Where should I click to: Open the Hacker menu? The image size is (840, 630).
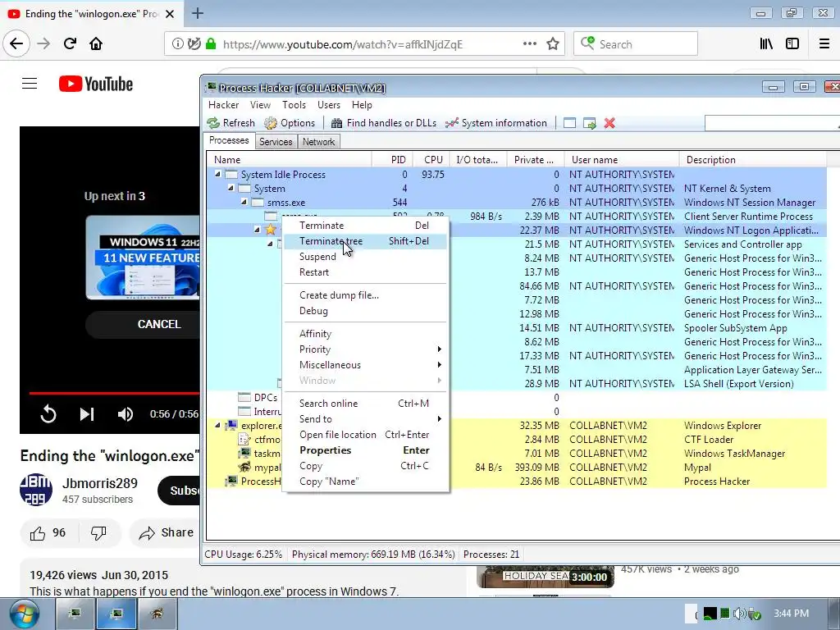click(x=223, y=105)
